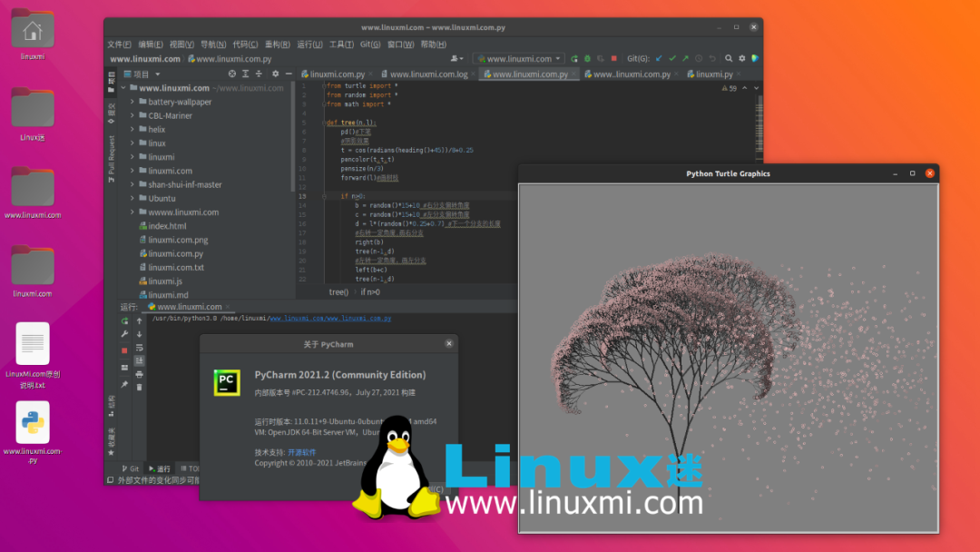
Task: Open Search Everywhere magnifier icon
Action: tap(729, 59)
